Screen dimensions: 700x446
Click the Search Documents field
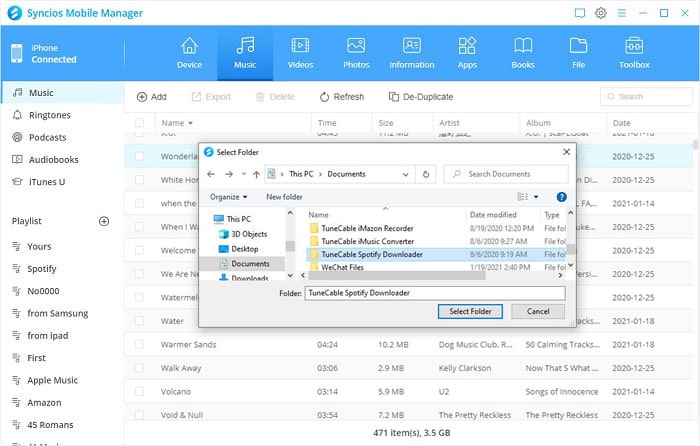[x=506, y=174]
